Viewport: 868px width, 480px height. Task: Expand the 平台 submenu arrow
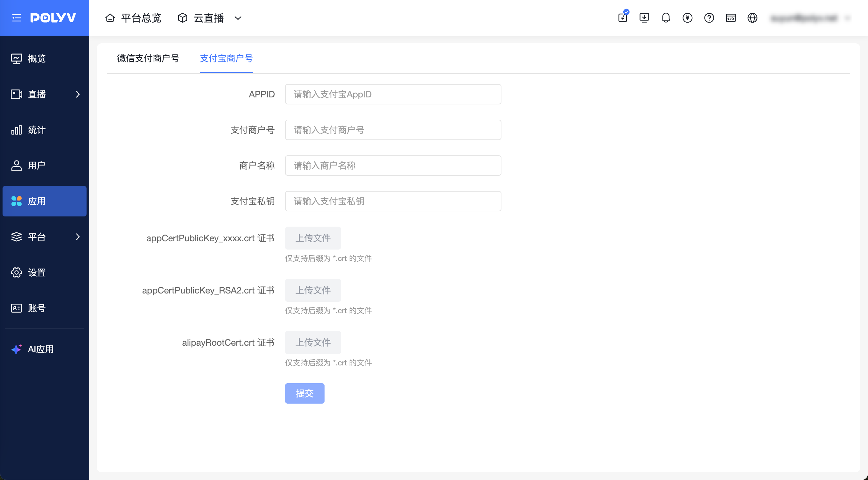pos(78,237)
